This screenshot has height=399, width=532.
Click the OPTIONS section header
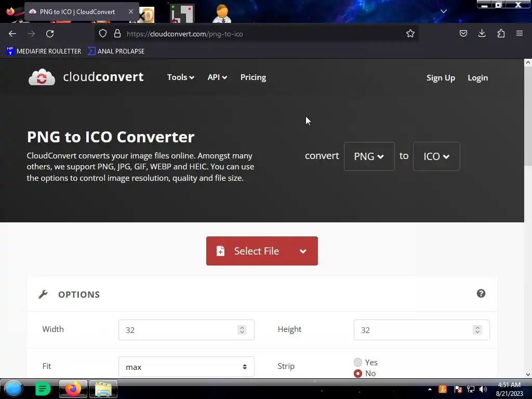pos(79,295)
